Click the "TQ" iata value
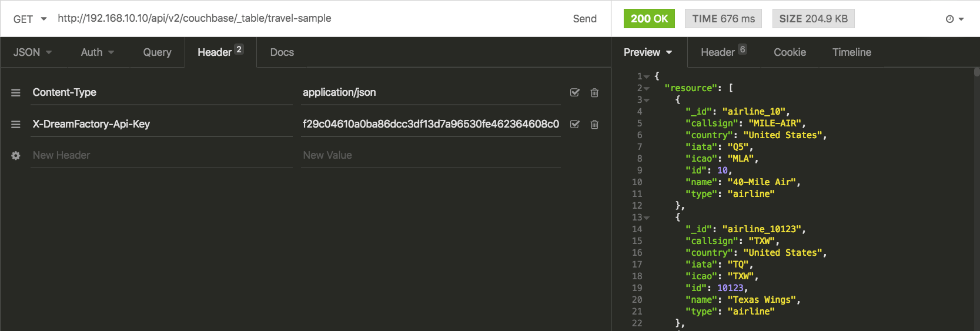 click(738, 265)
